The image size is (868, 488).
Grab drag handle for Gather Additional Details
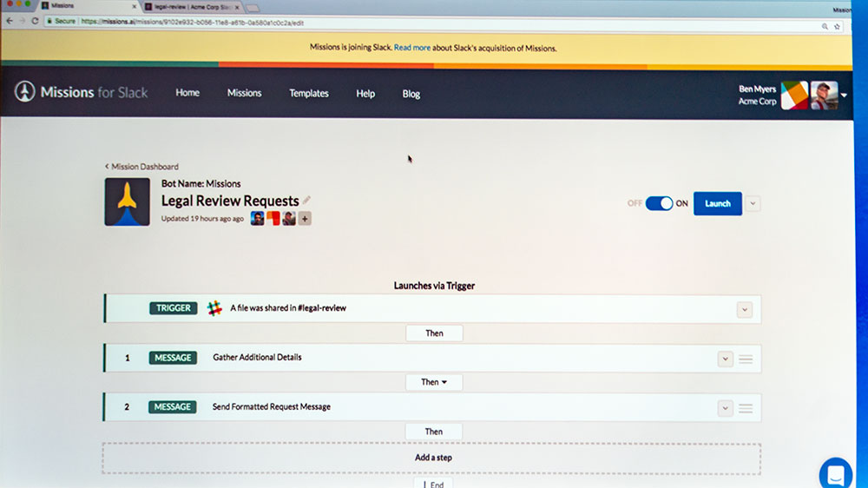tap(745, 359)
